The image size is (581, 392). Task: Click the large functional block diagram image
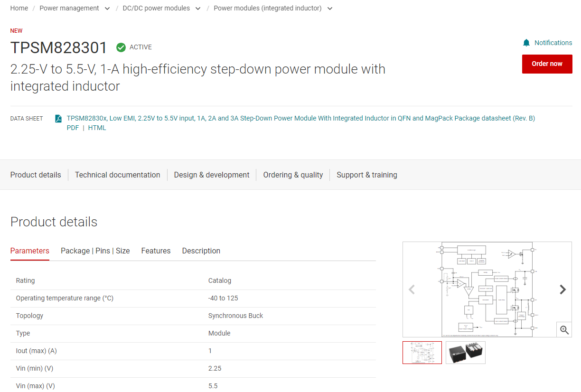point(487,289)
